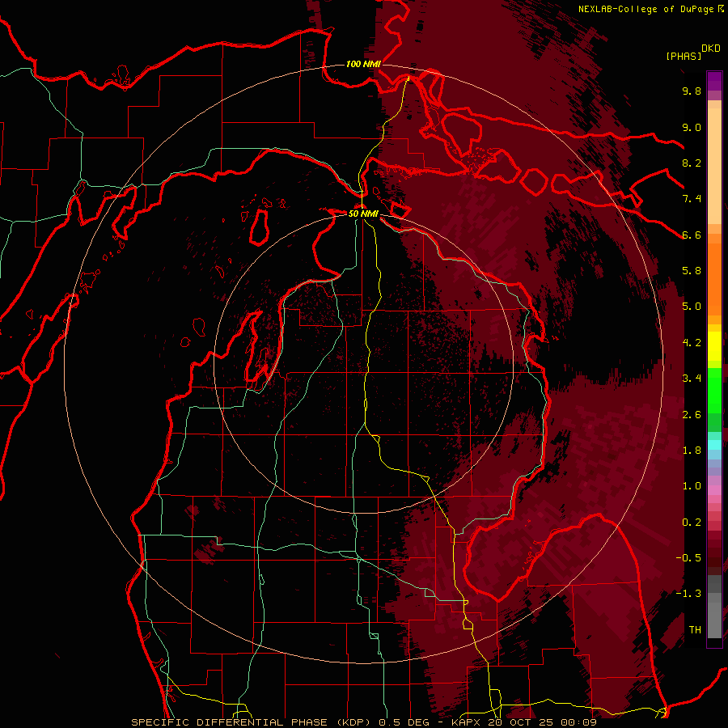Pick the purple top color bar segment
728x728 pixels.
pos(714,81)
